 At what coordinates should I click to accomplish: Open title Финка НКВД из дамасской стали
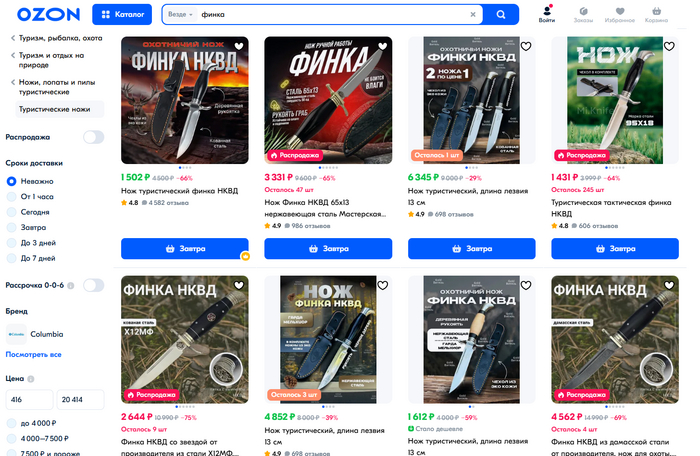(612, 448)
